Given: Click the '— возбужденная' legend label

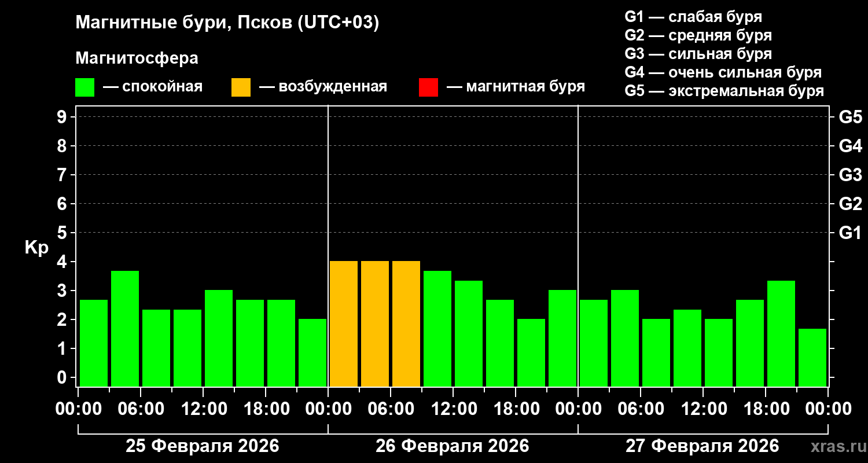Looking at the screenshot, I should [x=323, y=87].
